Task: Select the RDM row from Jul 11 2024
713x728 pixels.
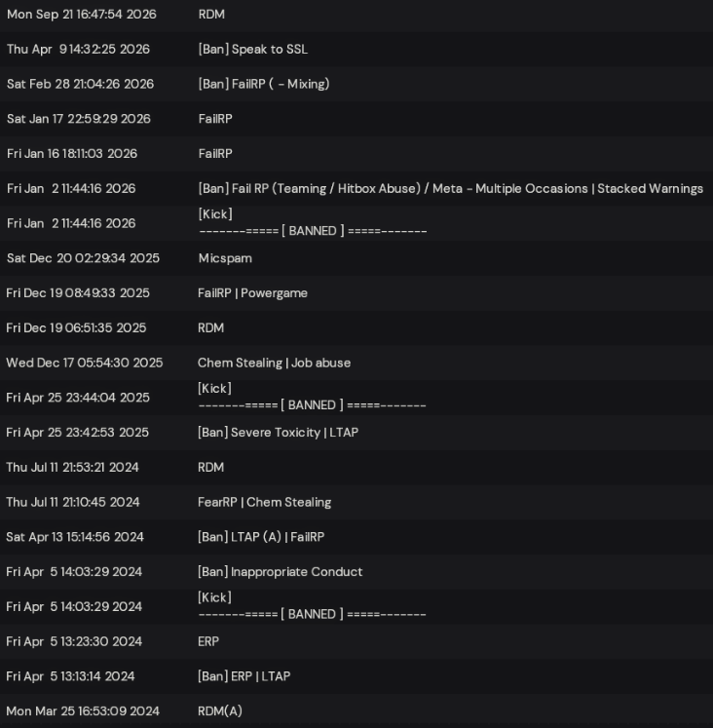Action: pos(356,467)
